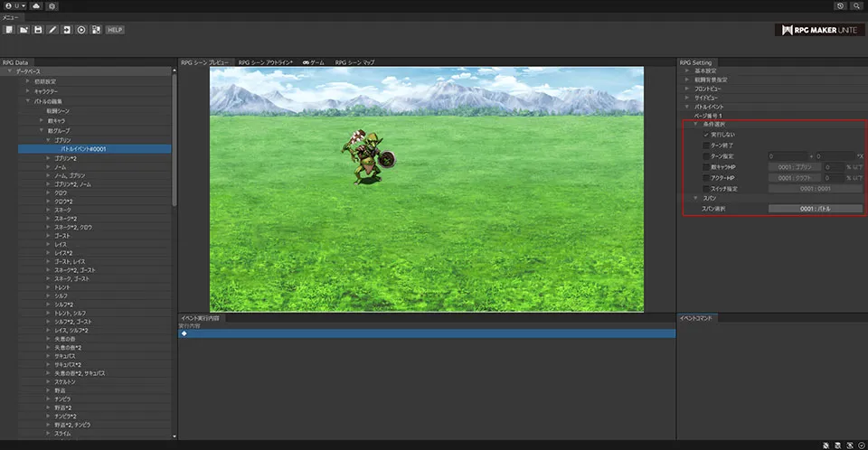The height and width of the screenshot is (450, 868).
Task: Click the save floppy disk icon
Action: click(x=38, y=30)
